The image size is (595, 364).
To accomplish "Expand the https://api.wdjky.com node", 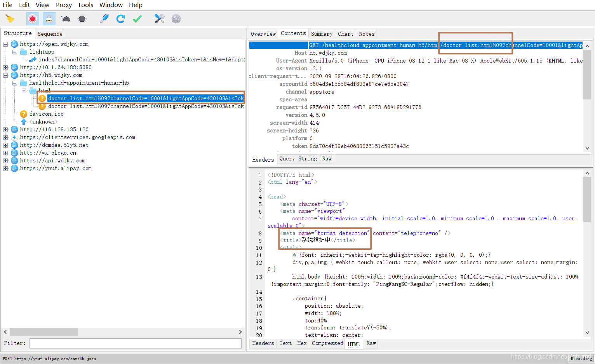I will pos(5,160).
